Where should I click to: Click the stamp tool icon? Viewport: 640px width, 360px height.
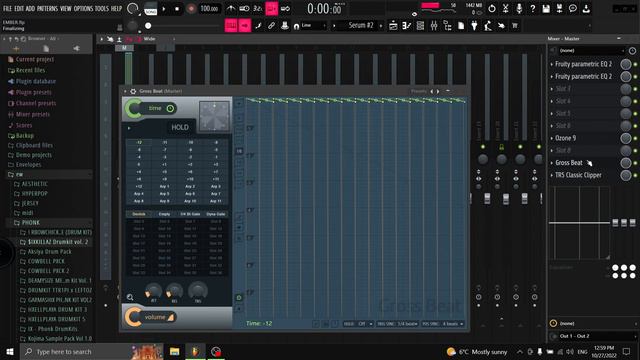pos(284,26)
